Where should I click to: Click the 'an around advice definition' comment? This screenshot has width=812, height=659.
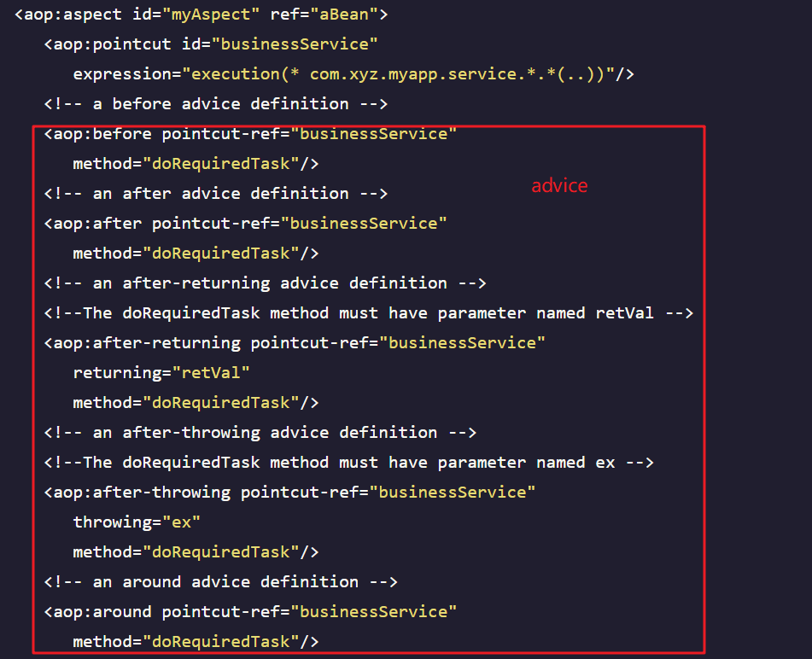[x=220, y=582]
